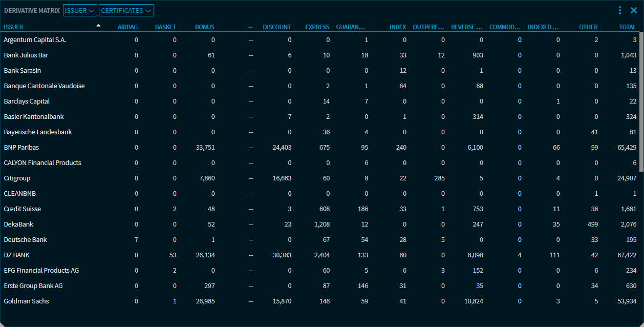Sort by the BONUS column header

(205, 27)
